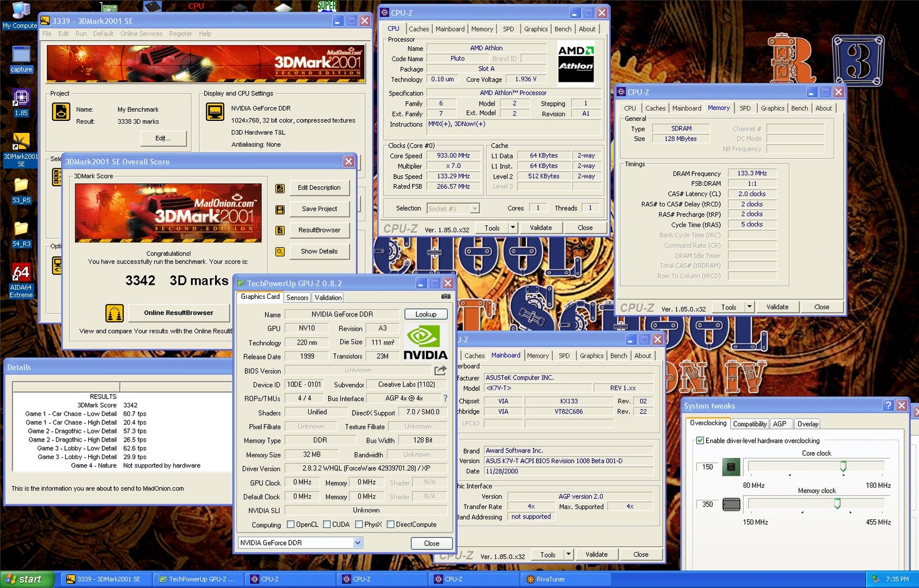Image resolution: width=919 pixels, height=588 pixels.
Task: Expand Tools dropdown arrow in Memory window
Action: [x=749, y=307]
